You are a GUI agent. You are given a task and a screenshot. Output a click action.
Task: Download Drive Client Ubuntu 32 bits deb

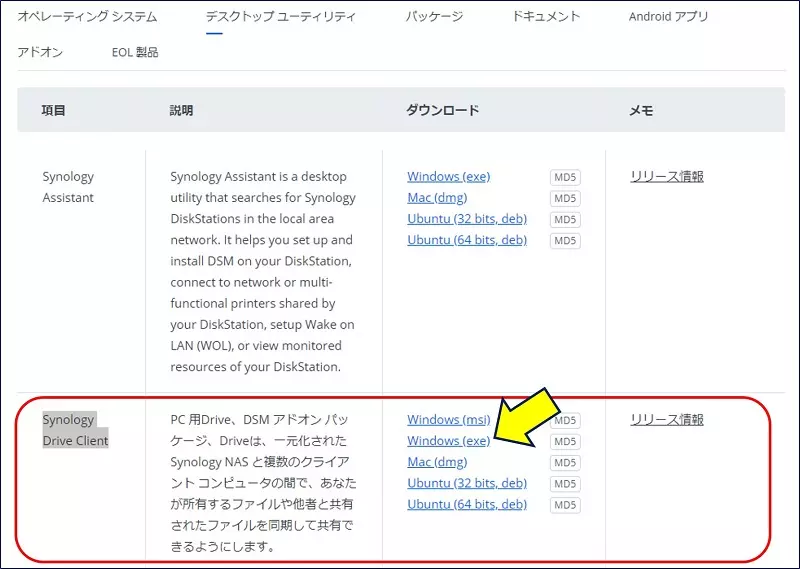[467, 483]
